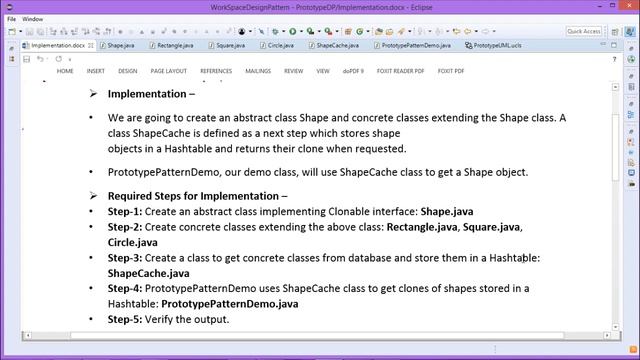The width and height of the screenshot is (640, 360).
Task: Click the Coverage launch icon
Action: [310, 31]
